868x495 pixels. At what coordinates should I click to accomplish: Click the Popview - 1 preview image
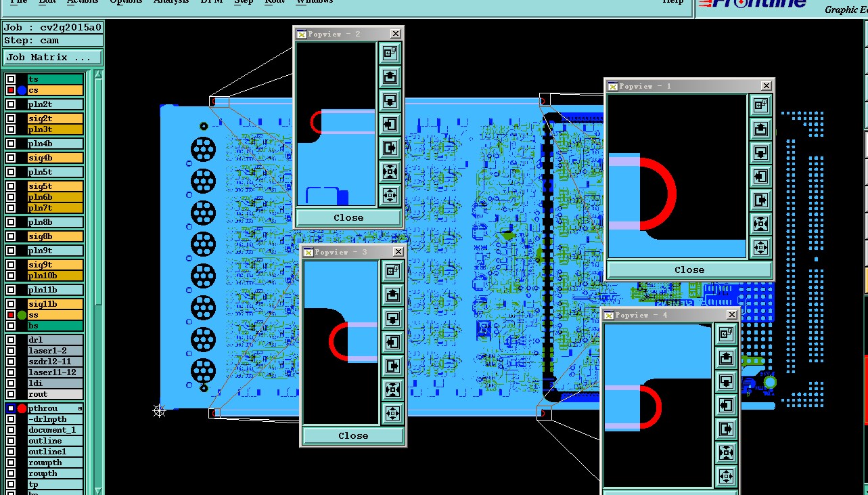[677, 176]
